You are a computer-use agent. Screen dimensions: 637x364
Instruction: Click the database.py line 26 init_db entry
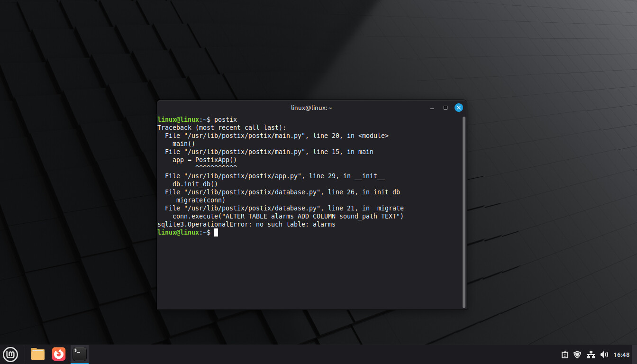(x=282, y=192)
